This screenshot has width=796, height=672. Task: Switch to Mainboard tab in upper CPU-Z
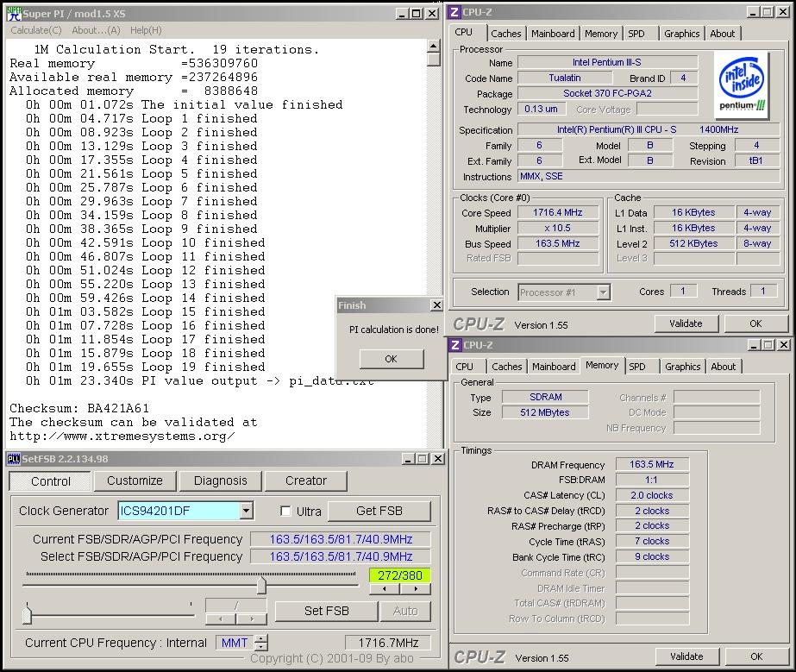pyautogui.click(x=553, y=34)
